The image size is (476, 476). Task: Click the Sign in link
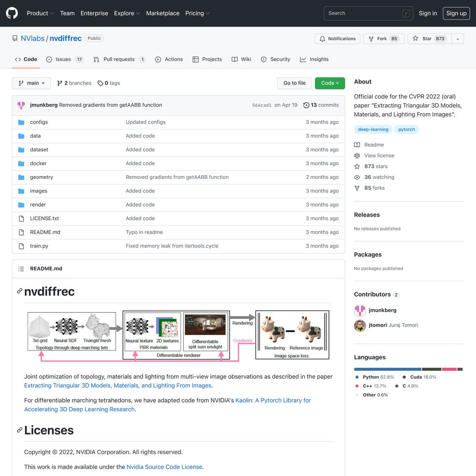coord(428,13)
